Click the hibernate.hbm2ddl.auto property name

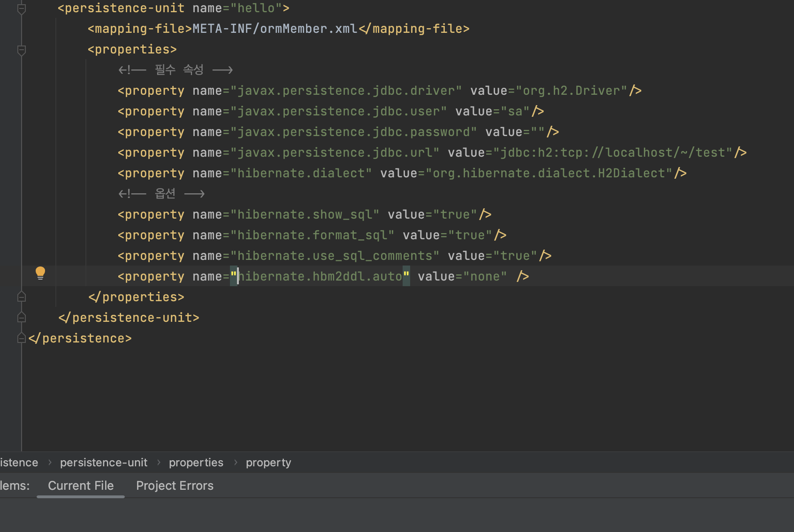[320, 276]
